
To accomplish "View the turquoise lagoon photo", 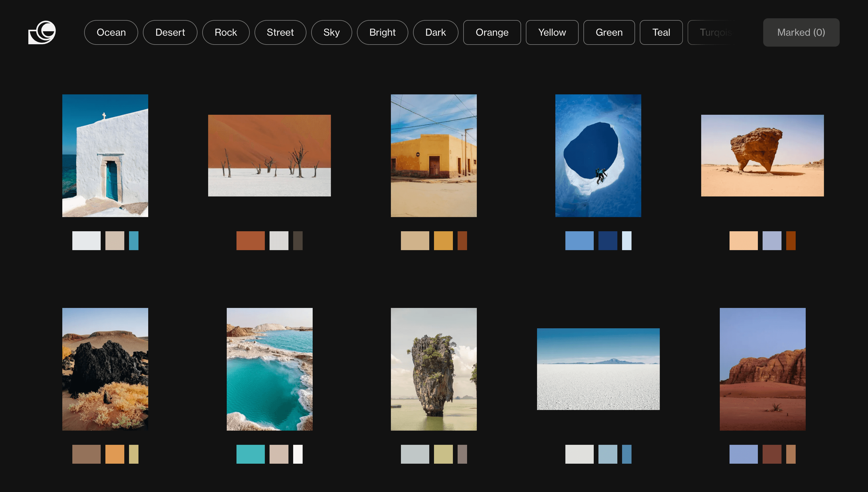I will click(270, 369).
